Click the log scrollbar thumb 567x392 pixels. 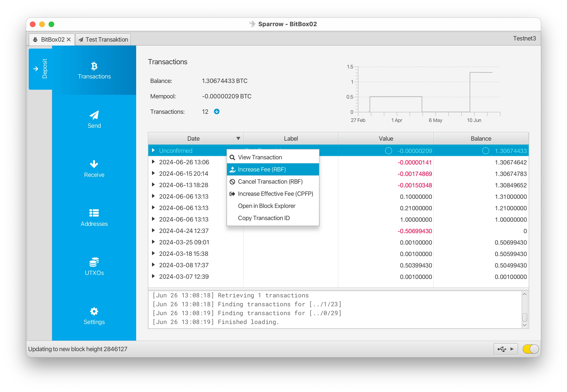tap(525, 317)
